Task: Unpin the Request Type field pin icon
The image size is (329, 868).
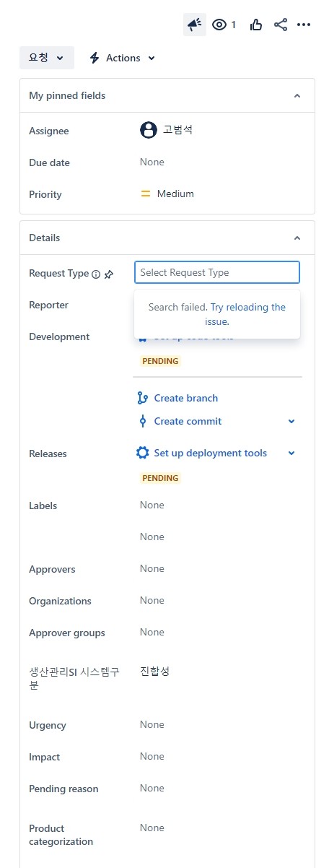Action: pos(109,274)
